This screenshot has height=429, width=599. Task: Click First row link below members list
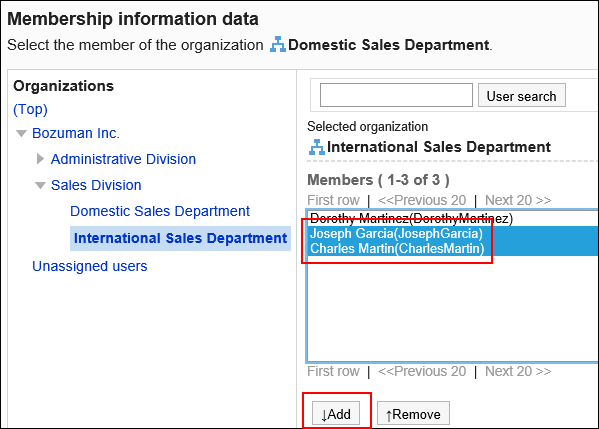coord(333,371)
